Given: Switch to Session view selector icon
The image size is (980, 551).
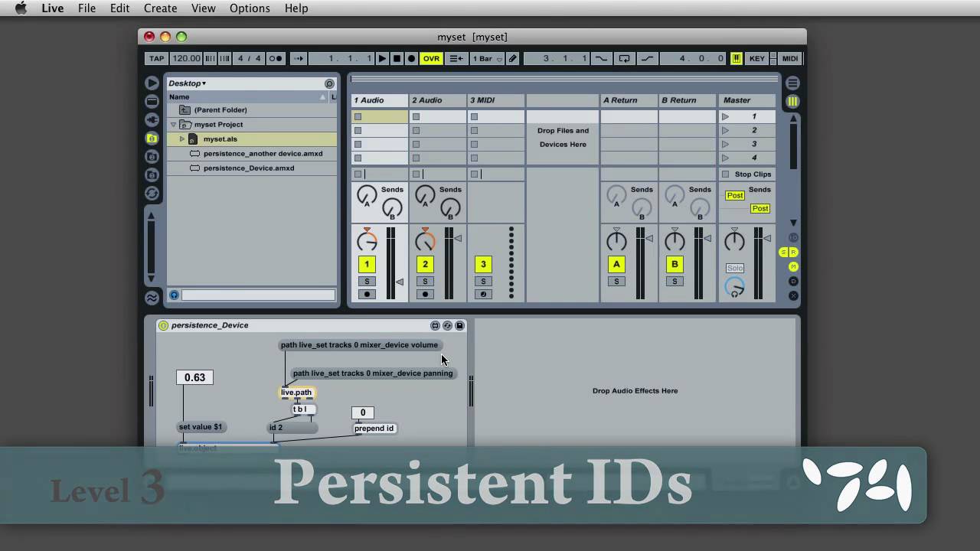Looking at the screenshot, I should (x=792, y=101).
